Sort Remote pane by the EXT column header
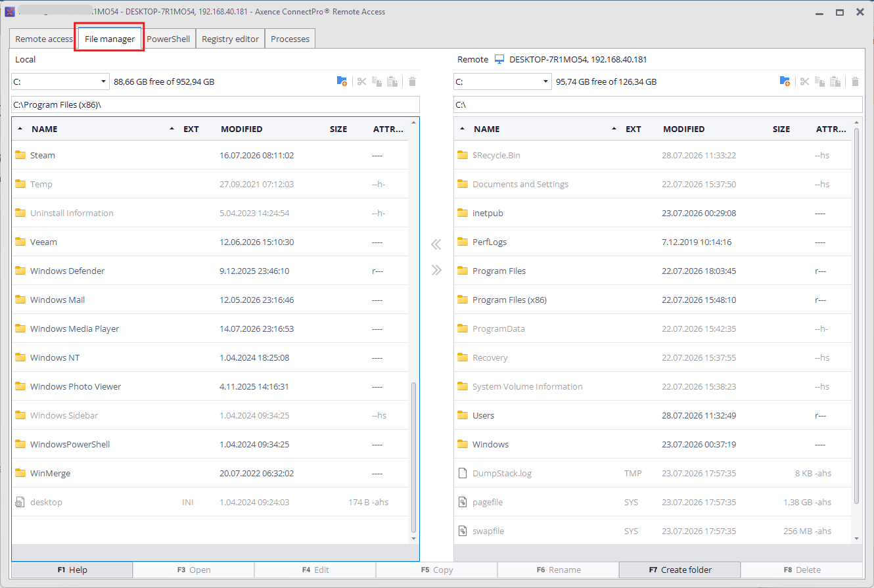The width and height of the screenshot is (874, 588). point(633,129)
